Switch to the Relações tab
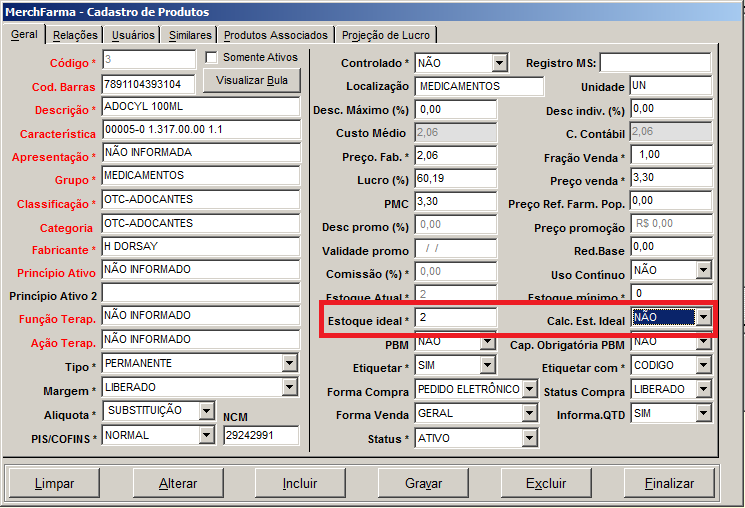 (75, 35)
